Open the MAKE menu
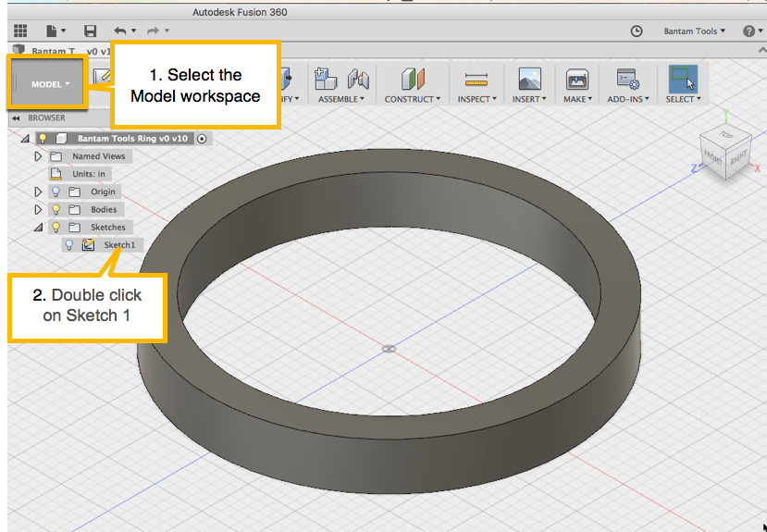The image size is (767, 532). pos(577,99)
